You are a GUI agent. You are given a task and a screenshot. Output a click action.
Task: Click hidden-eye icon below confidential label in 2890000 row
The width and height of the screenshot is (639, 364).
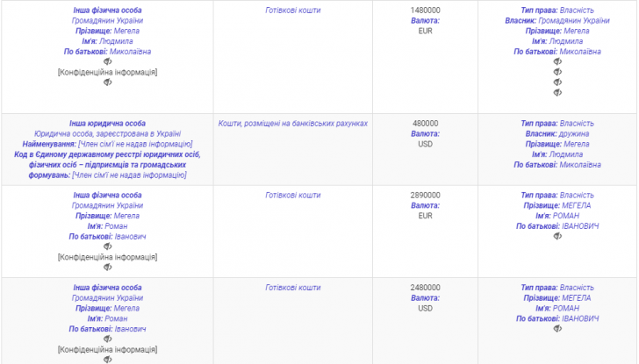coord(107,268)
